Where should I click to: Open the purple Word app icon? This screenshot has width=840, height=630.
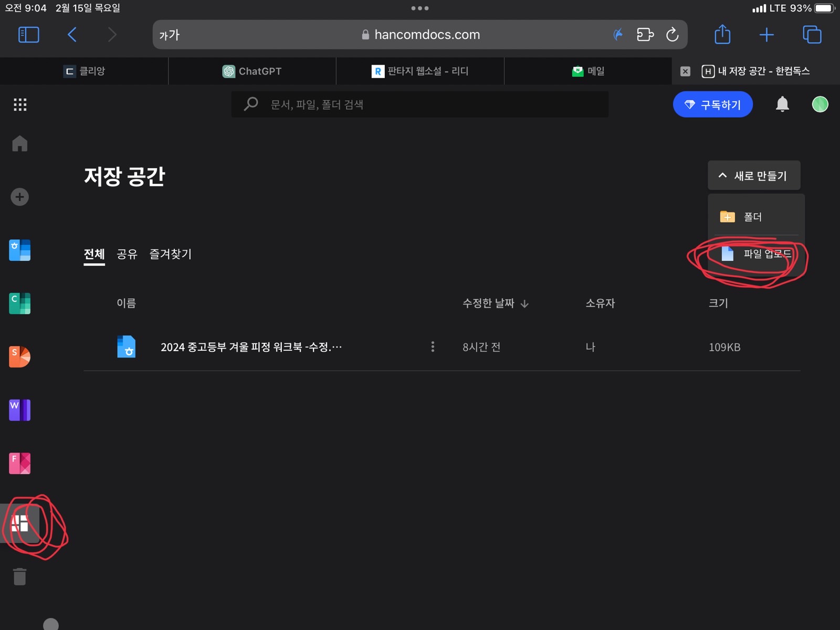19,410
